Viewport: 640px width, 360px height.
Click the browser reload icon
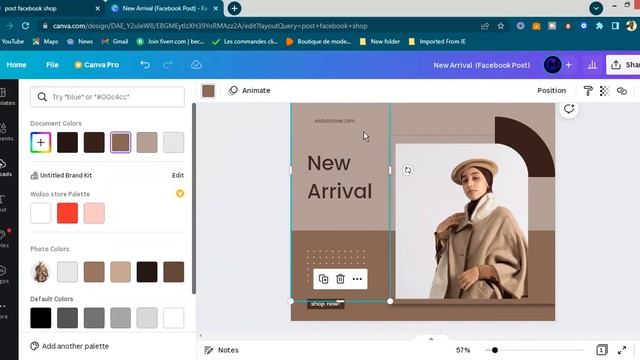pos(25,26)
